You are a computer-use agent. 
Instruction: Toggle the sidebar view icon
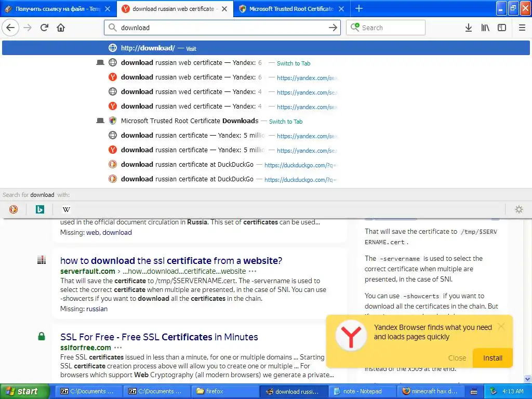[502, 28]
